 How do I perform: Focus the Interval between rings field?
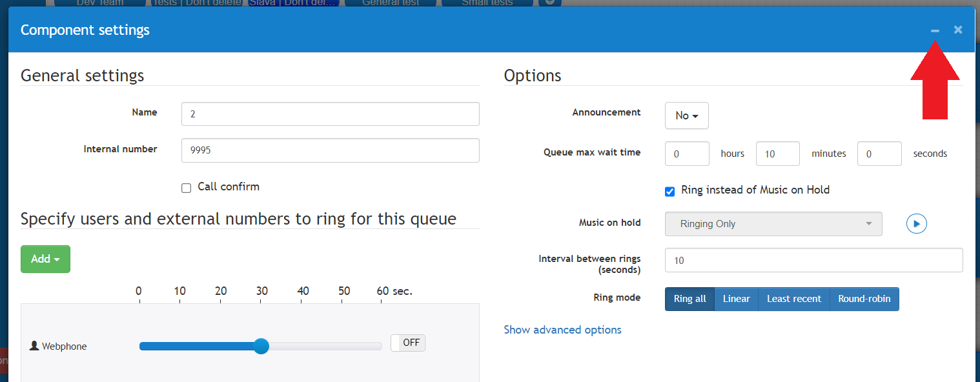coord(813,260)
